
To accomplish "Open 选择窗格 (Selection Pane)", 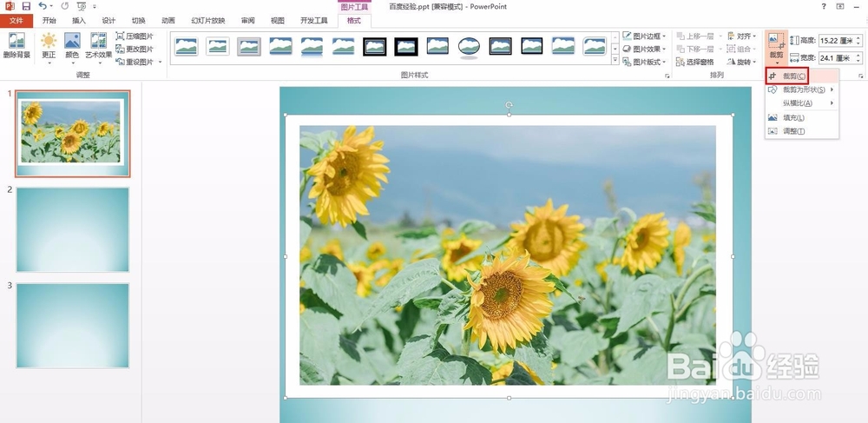I will [x=695, y=62].
